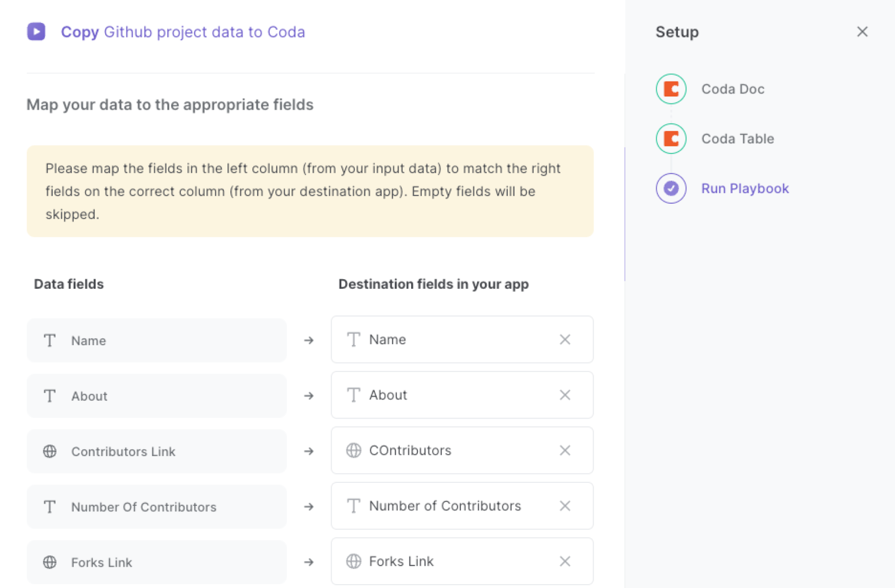Click the arrow between the About fields
The image size is (895, 588).
[309, 396]
